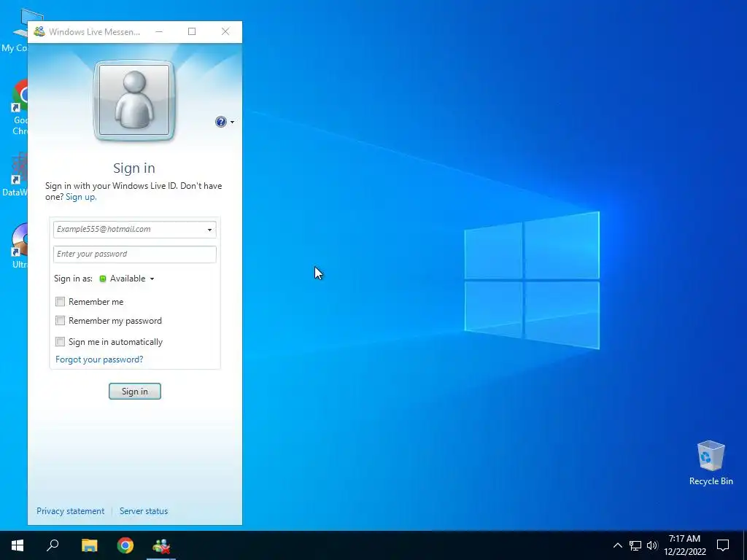Enable Remember my password checkbox
The image size is (747, 560).
60,321
